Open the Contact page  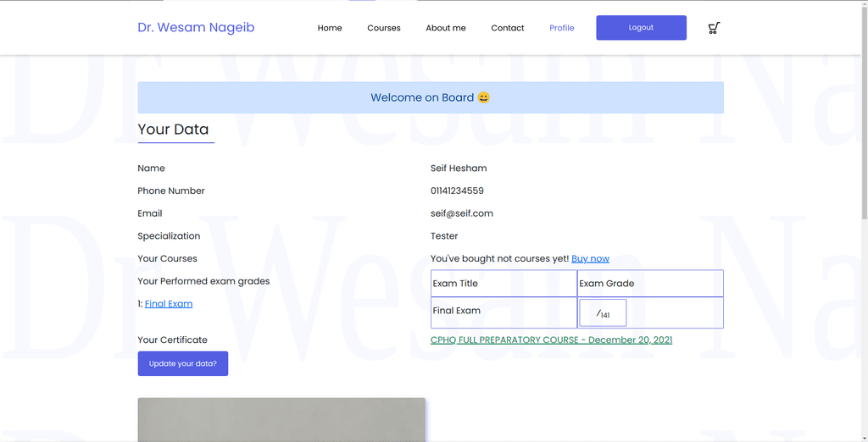click(507, 28)
